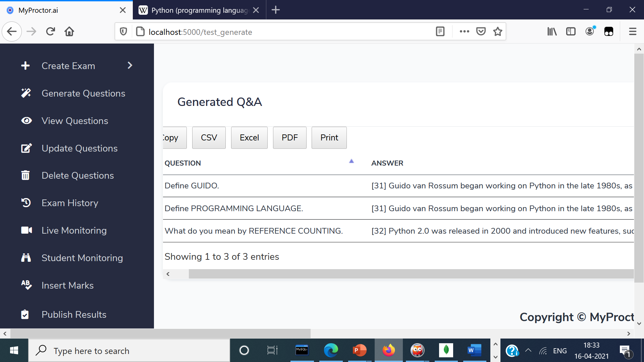Image resolution: width=644 pixels, height=362 pixels.
Task: Click Firefox taskbar icon
Action: tap(388, 351)
